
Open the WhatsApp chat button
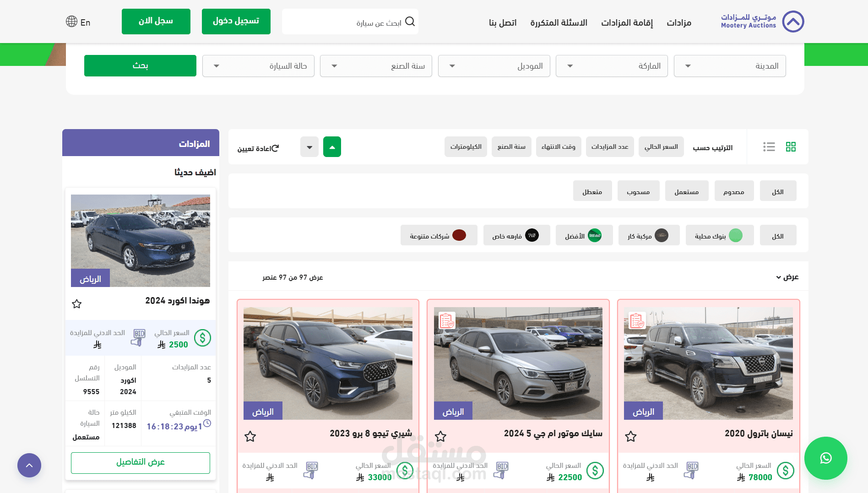tap(826, 458)
